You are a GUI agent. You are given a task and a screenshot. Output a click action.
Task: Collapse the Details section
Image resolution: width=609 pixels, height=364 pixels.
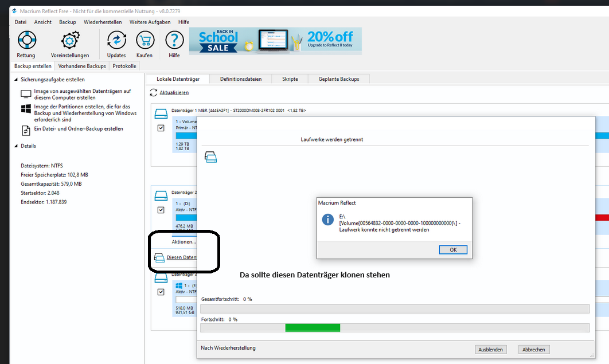tap(16, 146)
